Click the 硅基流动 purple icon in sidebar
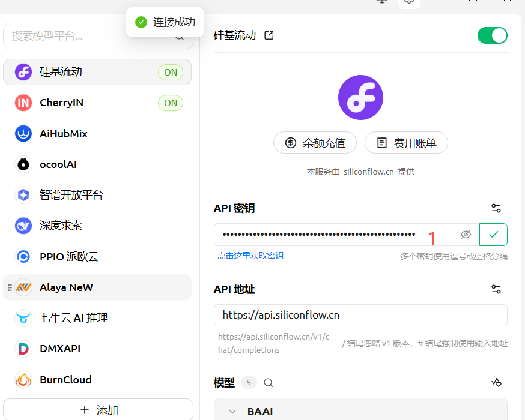 pos(23,72)
